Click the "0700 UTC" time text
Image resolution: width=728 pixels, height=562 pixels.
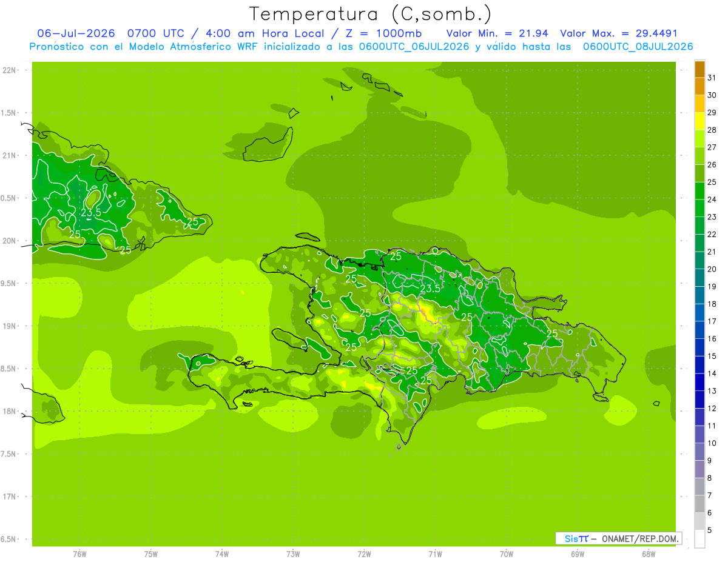click(x=157, y=33)
